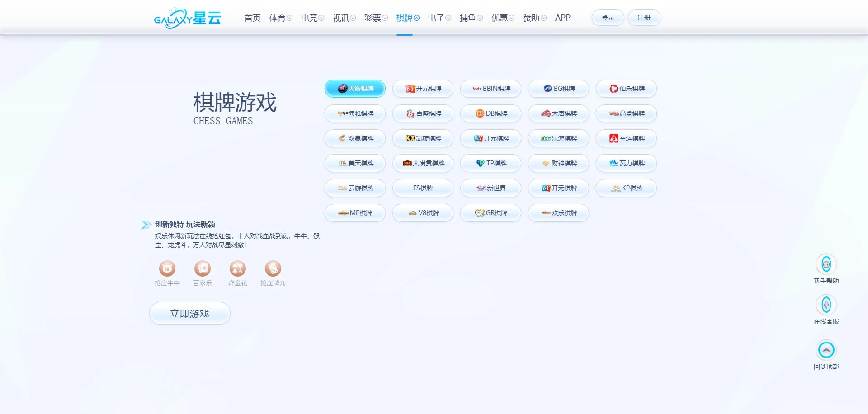
Task: Activate the 幸运棋牌 provider
Action: click(626, 138)
